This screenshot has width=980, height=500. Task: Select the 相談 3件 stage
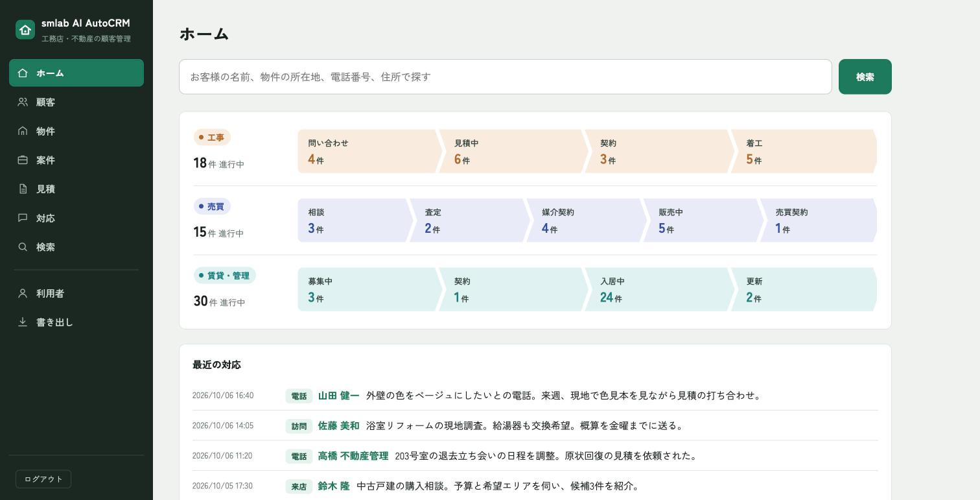pyautogui.click(x=355, y=220)
